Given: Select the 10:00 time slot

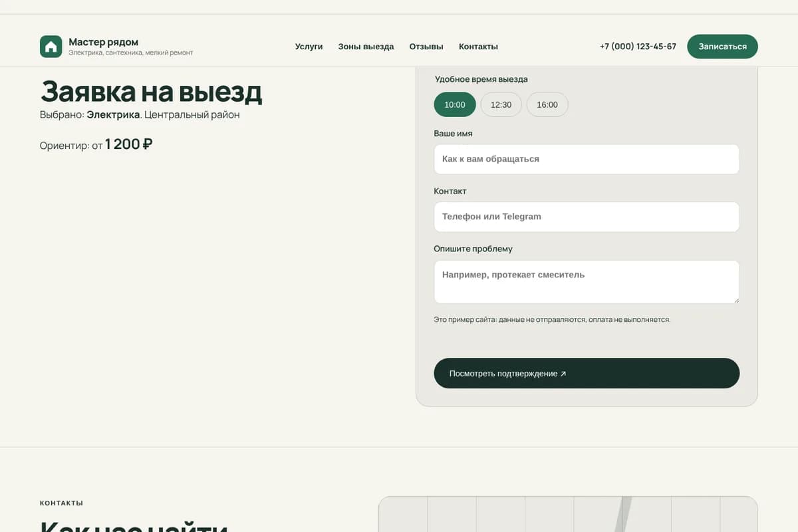Looking at the screenshot, I should [455, 104].
